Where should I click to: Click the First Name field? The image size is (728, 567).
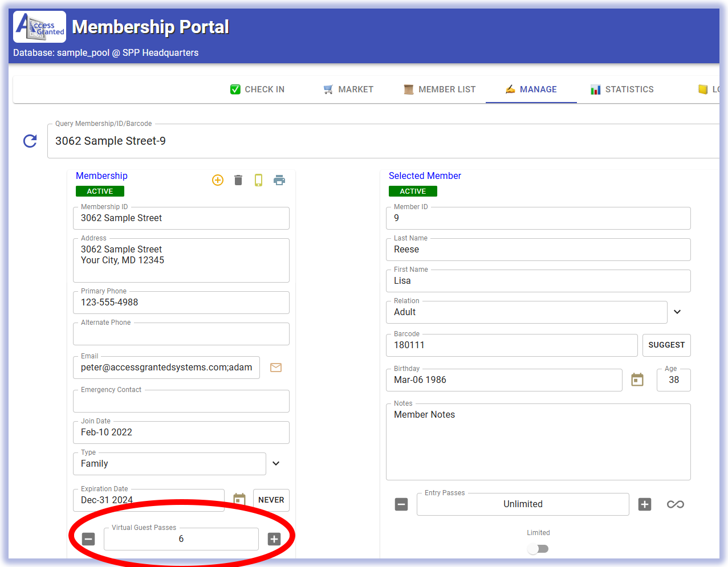[x=538, y=281]
